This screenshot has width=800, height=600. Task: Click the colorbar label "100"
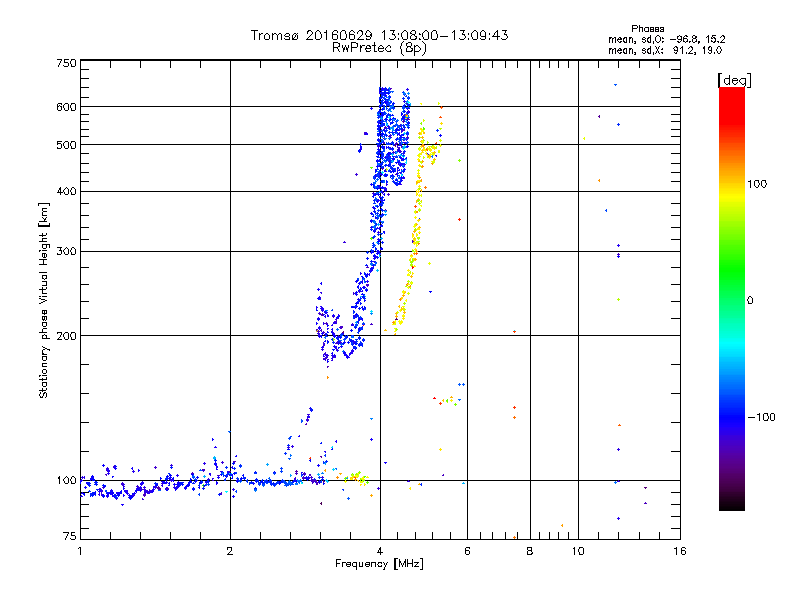point(757,184)
